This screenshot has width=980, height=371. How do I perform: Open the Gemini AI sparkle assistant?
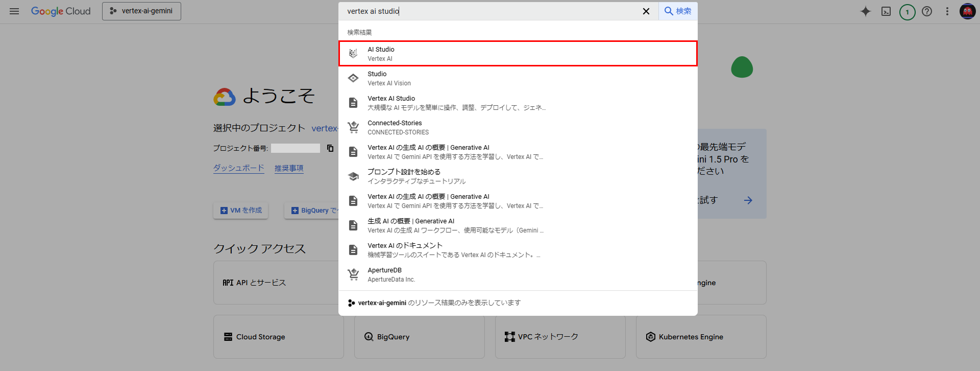(866, 11)
